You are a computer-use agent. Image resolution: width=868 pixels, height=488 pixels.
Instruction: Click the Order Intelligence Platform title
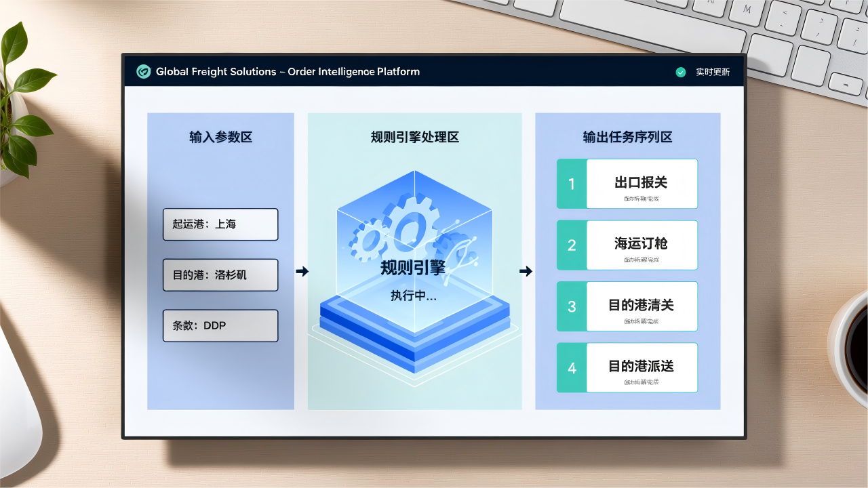tap(288, 71)
